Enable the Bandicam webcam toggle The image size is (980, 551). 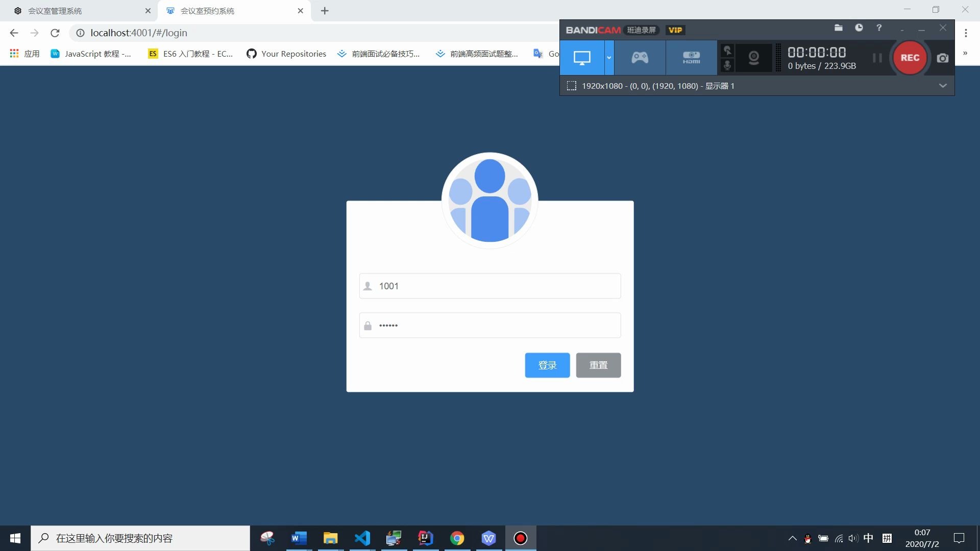point(754,57)
